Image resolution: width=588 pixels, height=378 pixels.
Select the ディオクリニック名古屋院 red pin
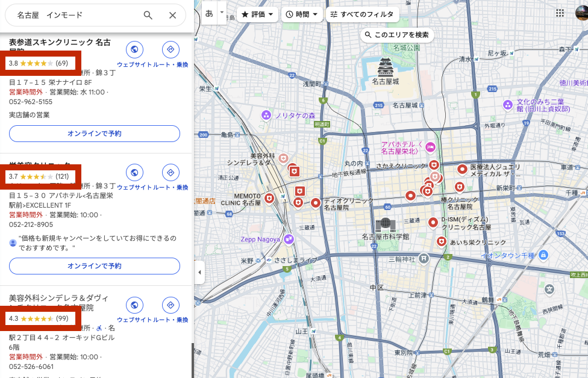tap(316, 203)
